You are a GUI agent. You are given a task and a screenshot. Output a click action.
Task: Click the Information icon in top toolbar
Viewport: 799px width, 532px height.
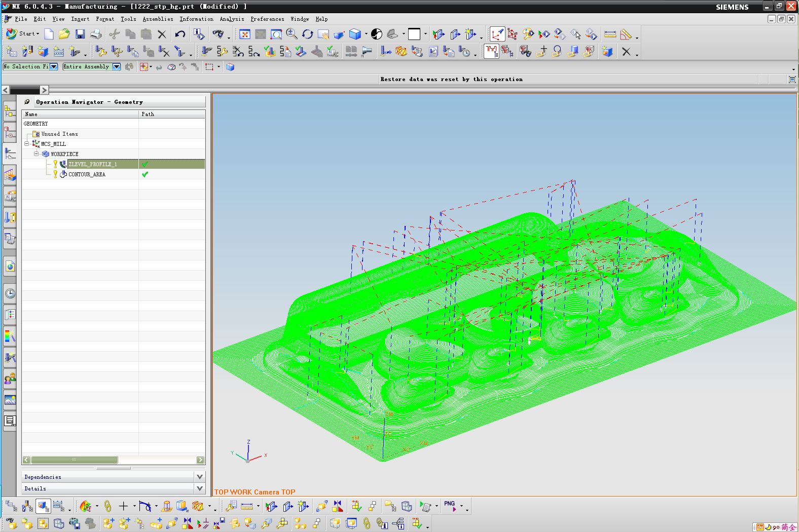tap(199, 34)
